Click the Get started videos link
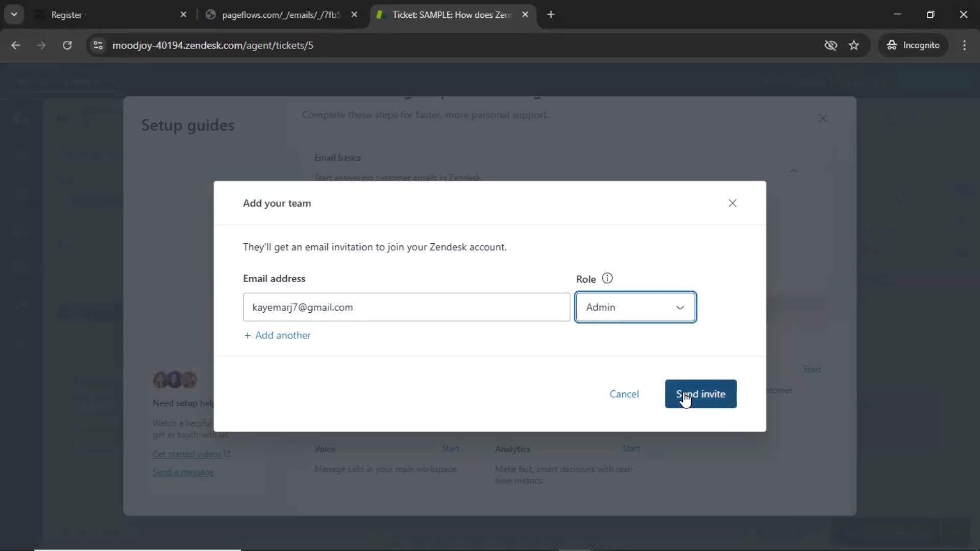This screenshot has height=551, width=980. [x=191, y=454]
